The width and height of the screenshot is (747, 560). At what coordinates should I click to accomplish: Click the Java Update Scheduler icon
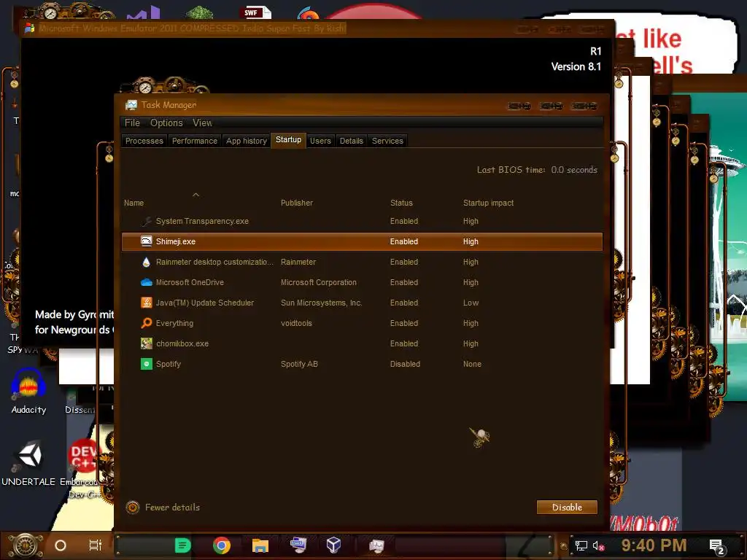point(146,303)
